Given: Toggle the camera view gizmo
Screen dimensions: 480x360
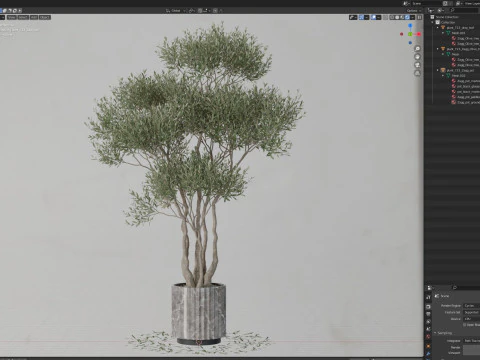Looking at the screenshot, I should pyautogui.click(x=417, y=65).
